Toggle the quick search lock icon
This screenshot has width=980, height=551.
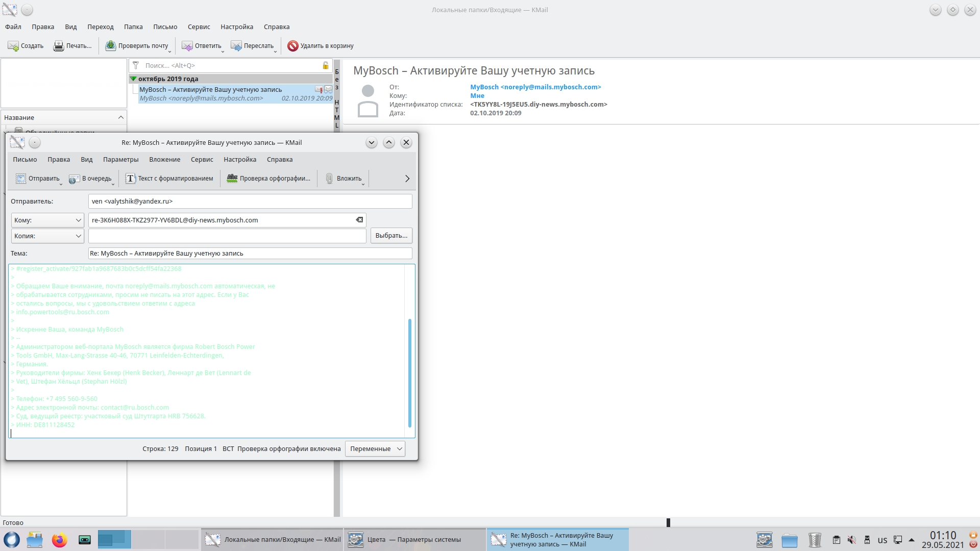(x=326, y=65)
